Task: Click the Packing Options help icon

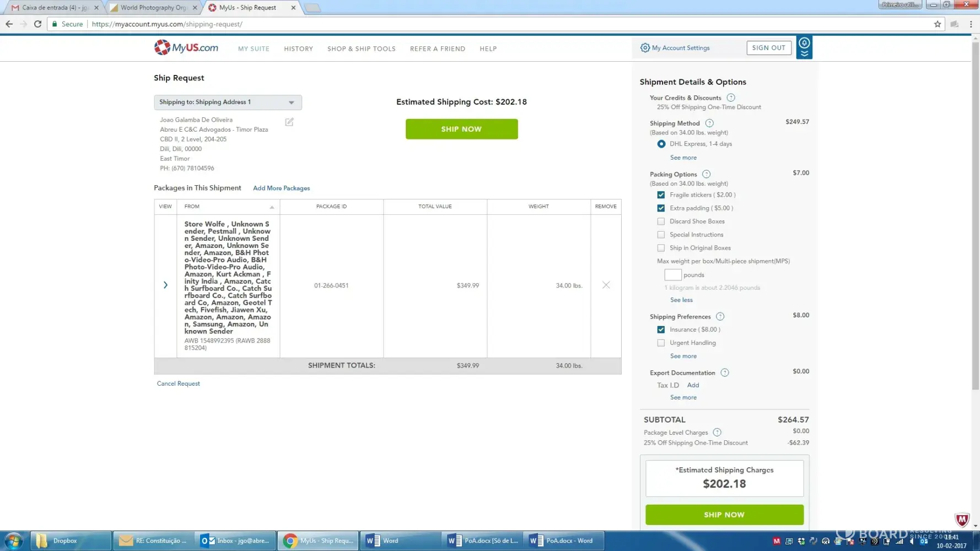Action: [706, 174]
